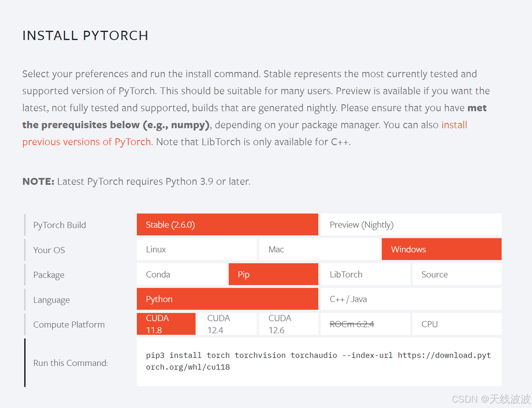This screenshot has width=532, height=408.
Task: Pick CUDA 12.6 compute platform
Action: pyautogui.click(x=288, y=324)
